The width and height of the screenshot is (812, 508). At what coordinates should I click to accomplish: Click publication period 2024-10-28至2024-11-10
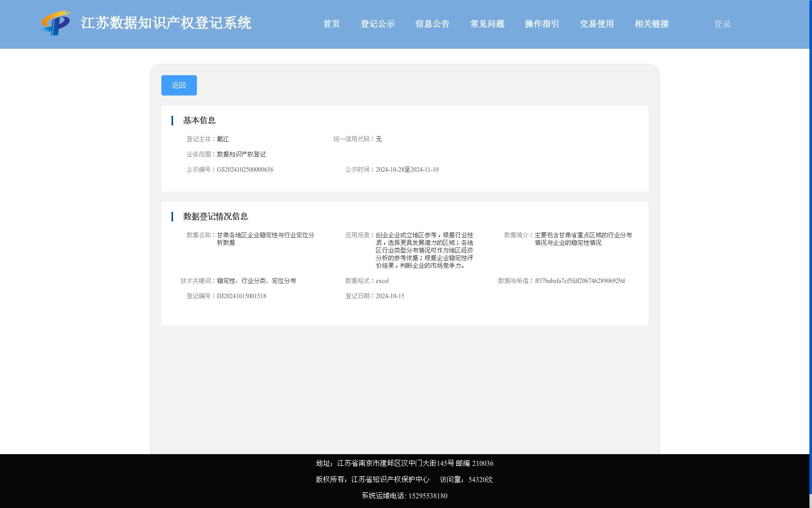coord(407,170)
